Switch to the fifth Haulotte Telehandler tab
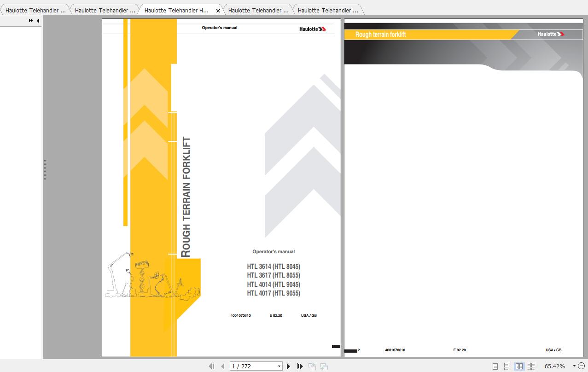Screen dimensions: 588x372 [328, 10]
